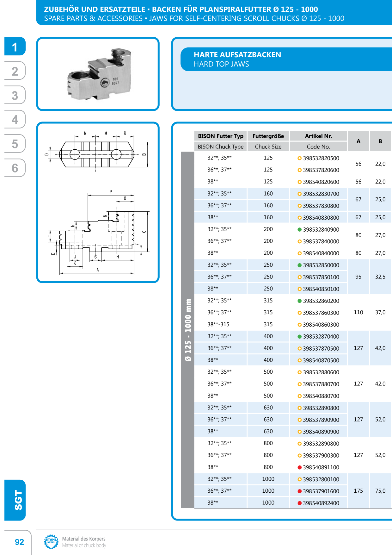Image resolution: width=392 pixels, height=555 pixels.
Task: Click the orange ring beside 398532800100
Action: click(x=299, y=479)
